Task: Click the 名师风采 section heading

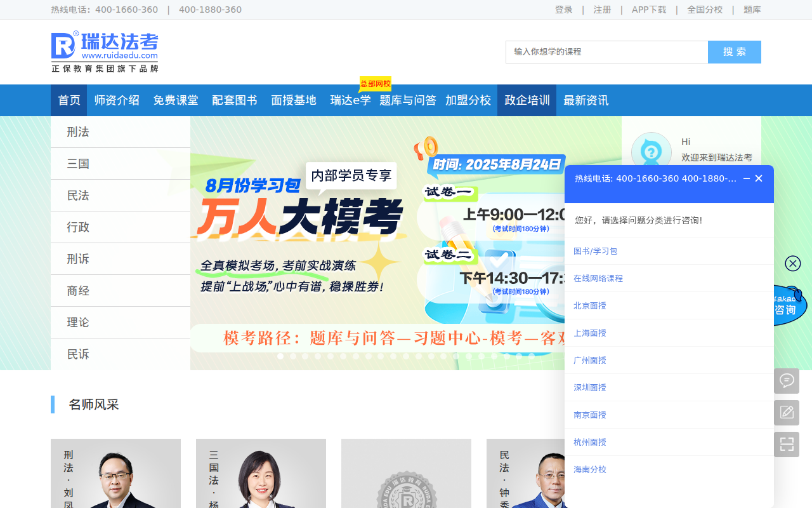Action: coord(94,404)
